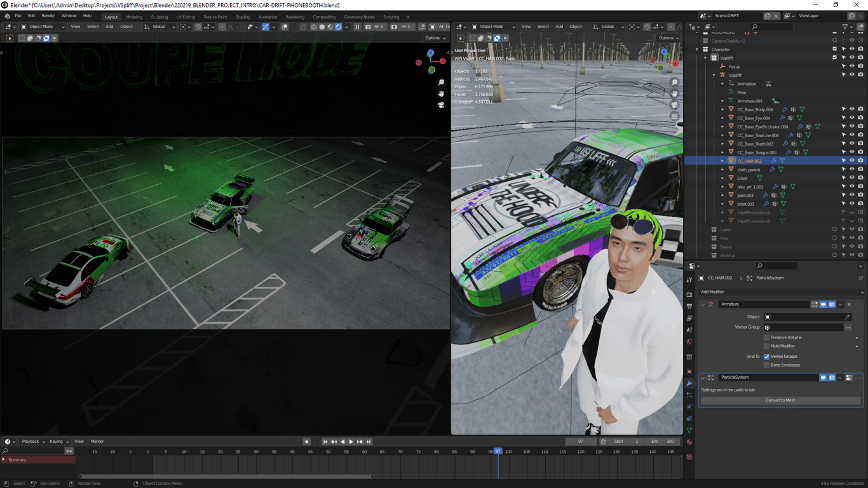
Task: Click the auto-keying record button
Action: click(x=306, y=442)
